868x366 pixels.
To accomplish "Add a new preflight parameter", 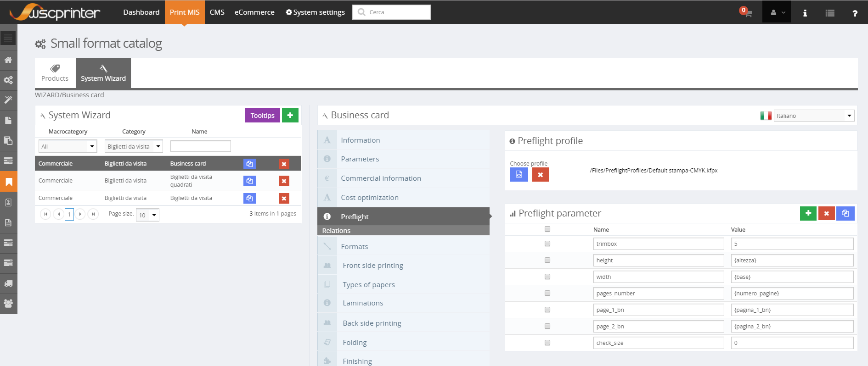I will pos(808,213).
